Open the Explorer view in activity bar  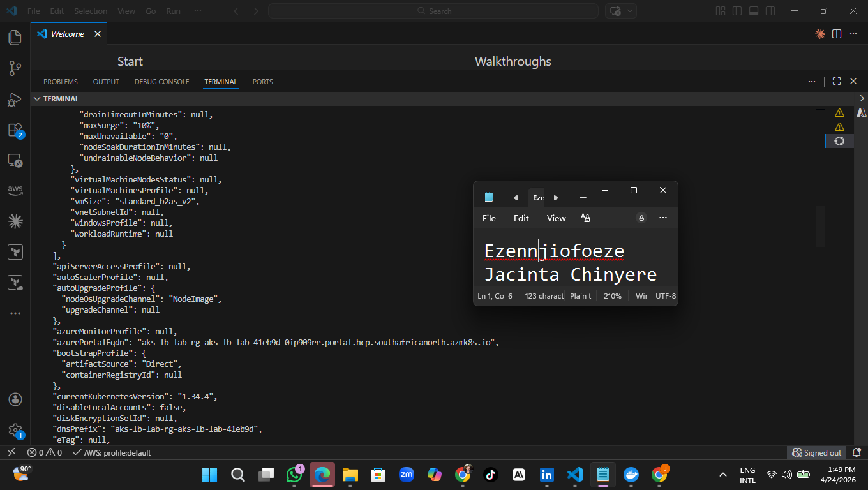pos(15,37)
